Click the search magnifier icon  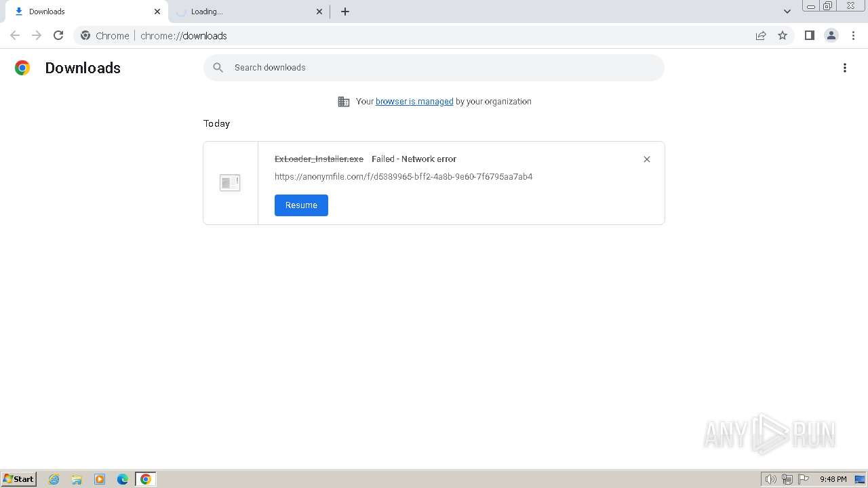click(x=218, y=68)
